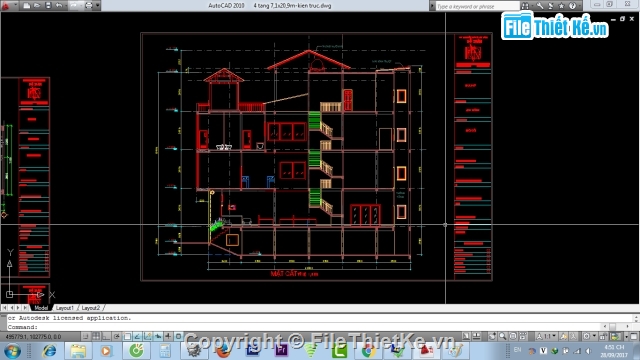Viewport: 640px width, 360px height.
Task: Go to last layout tab arrow
Action: click(x=25, y=308)
